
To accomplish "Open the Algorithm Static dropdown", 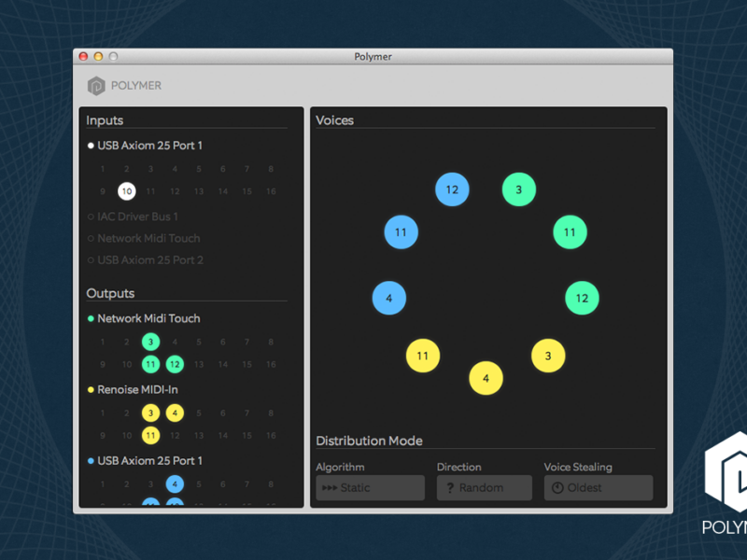I will 370,487.
